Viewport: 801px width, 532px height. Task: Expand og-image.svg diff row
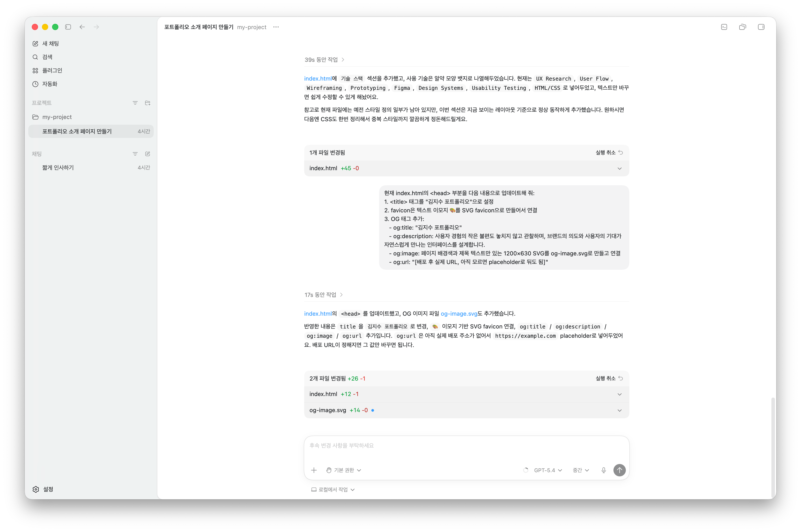pos(619,410)
